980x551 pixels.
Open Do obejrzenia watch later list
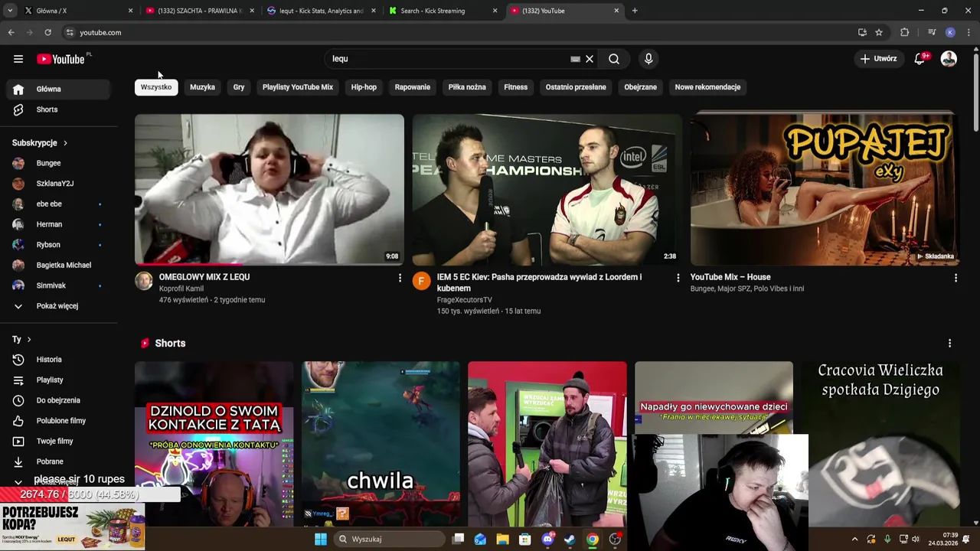[58, 400]
